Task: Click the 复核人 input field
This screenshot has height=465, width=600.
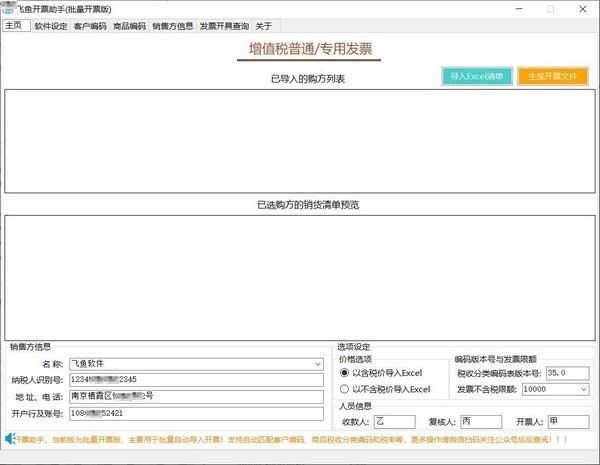Action: pos(481,422)
